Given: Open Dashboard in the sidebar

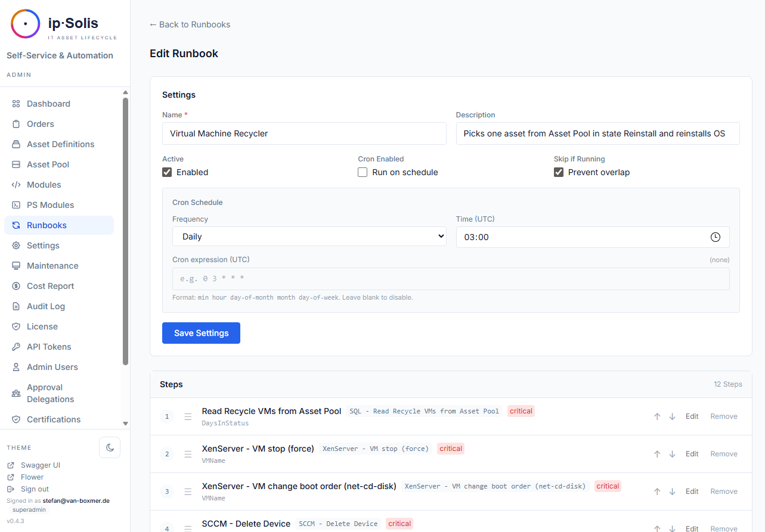Looking at the screenshot, I should pos(59,104).
